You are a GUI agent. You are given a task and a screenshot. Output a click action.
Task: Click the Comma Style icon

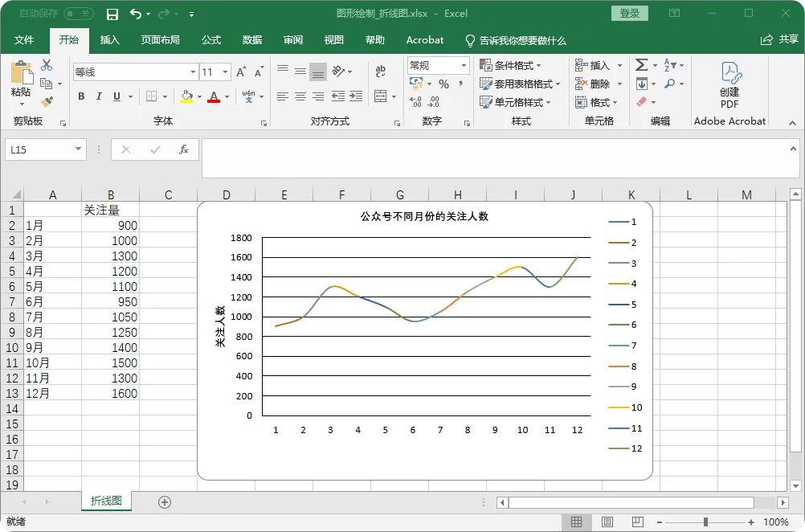[460, 84]
